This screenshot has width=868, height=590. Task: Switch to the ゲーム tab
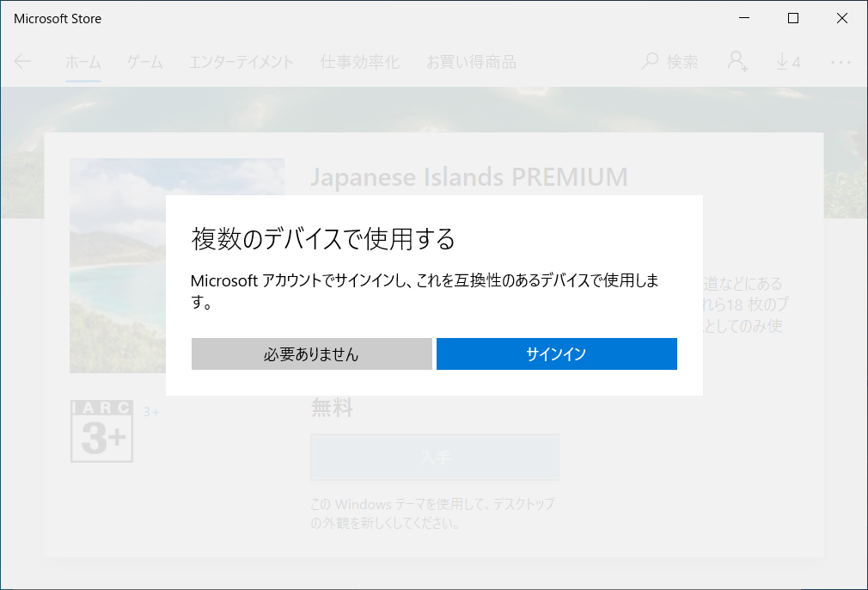coord(145,61)
